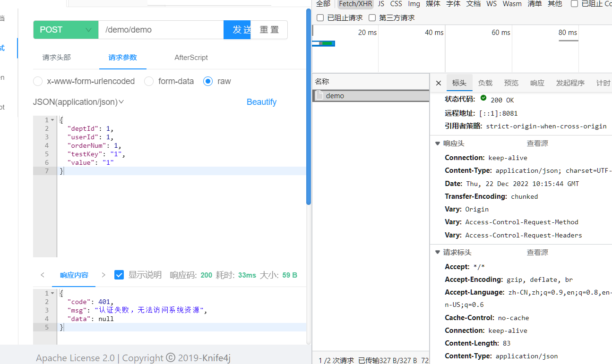Click the left arrow beside 响应内容 tab
Image resolution: width=612 pixels, height=364 pixels.
[43, 275]
